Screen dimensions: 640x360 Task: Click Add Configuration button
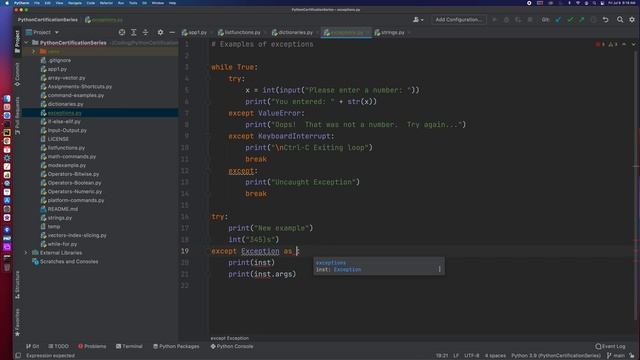coord(458,20)
